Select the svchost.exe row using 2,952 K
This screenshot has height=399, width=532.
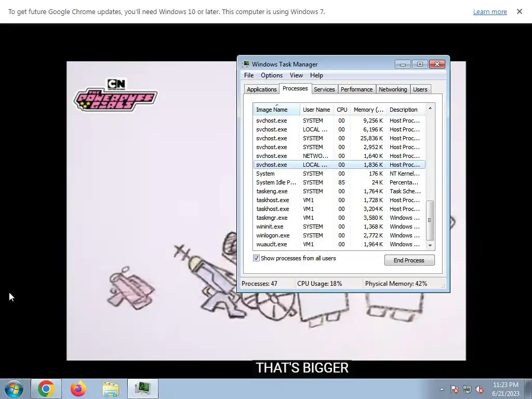pos(339,147)
